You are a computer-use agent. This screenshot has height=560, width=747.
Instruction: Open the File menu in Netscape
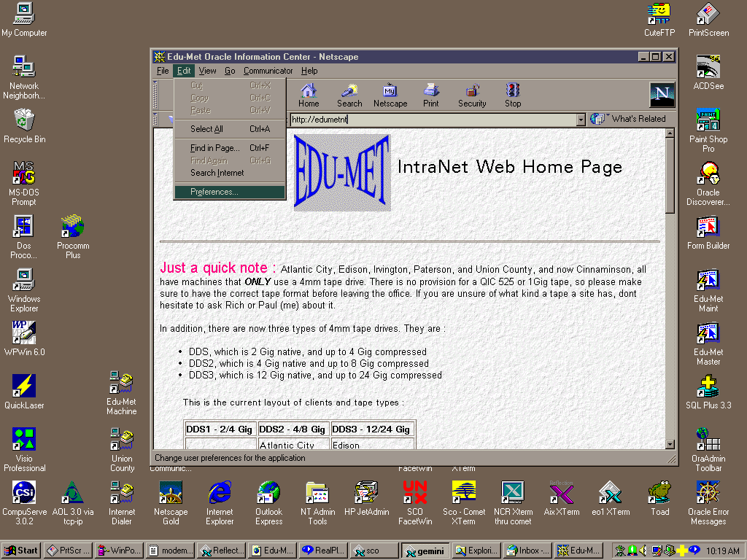163,71
